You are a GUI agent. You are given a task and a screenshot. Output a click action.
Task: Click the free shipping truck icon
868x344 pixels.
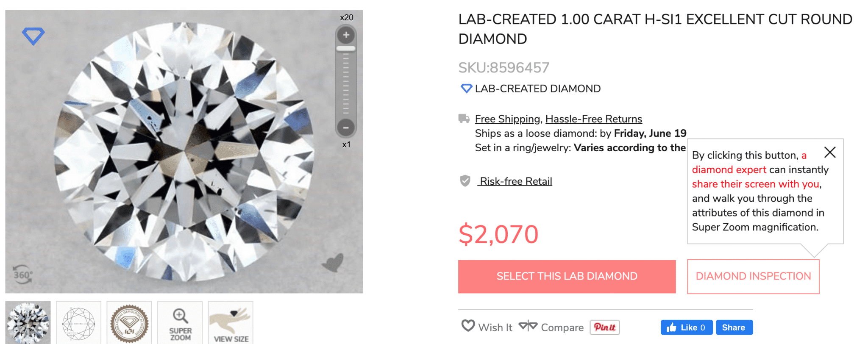(465, 118)
